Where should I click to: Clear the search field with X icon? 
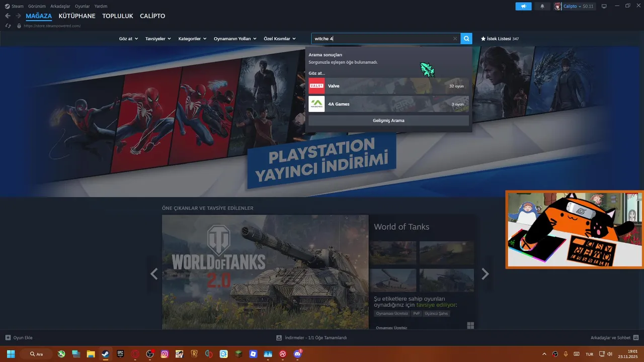point(455,39)
